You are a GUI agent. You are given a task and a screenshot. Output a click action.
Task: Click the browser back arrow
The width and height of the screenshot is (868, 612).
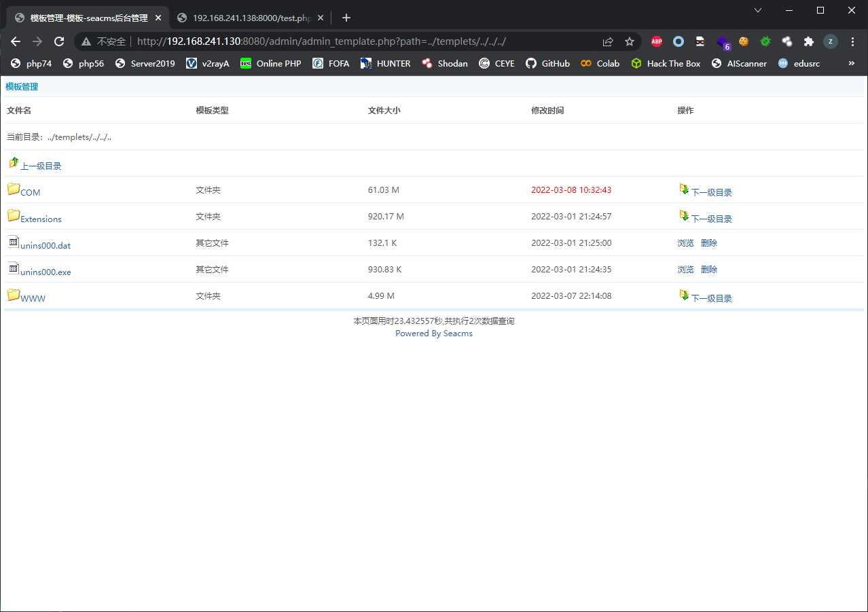tap(16, 41)
